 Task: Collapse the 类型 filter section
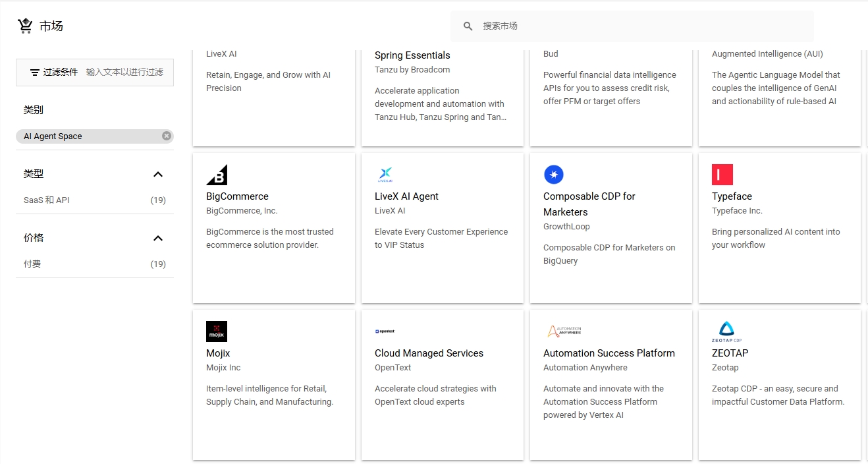coord(157,174)
